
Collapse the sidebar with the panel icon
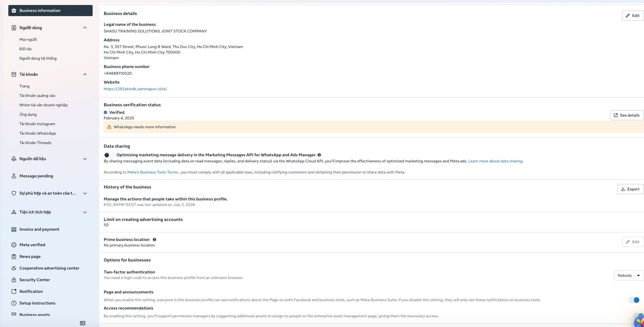pos(83,323)
